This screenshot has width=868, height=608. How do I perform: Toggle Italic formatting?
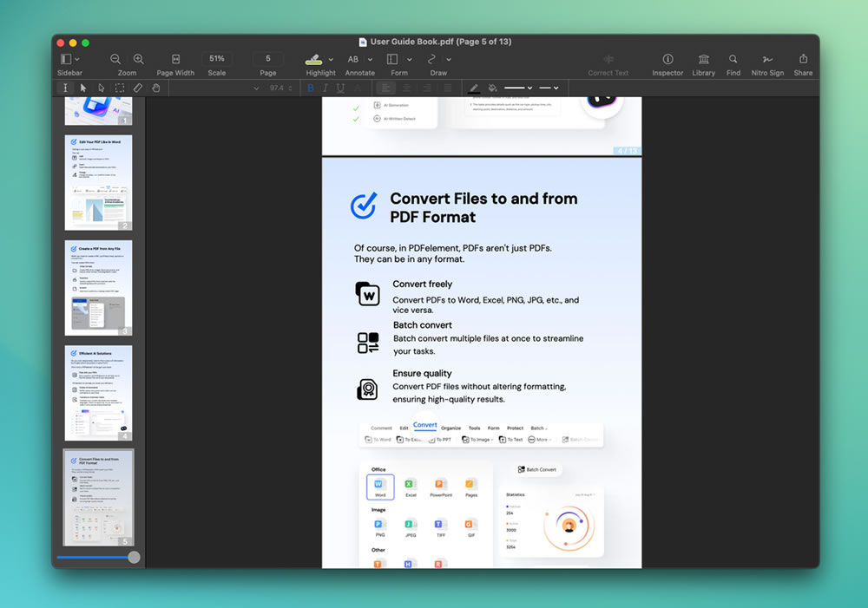tap(325, 88)
